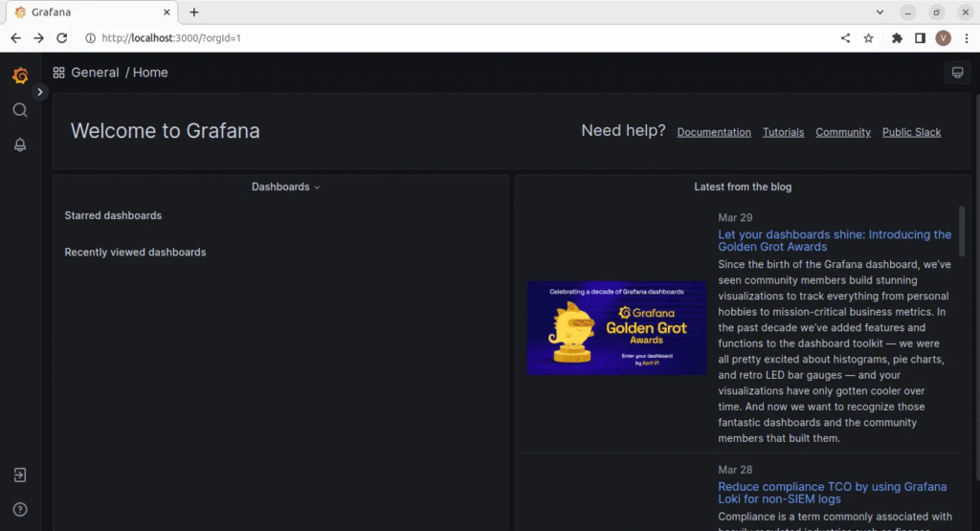Open the search dashboards magnifier icon

click(x=20, y=111)
